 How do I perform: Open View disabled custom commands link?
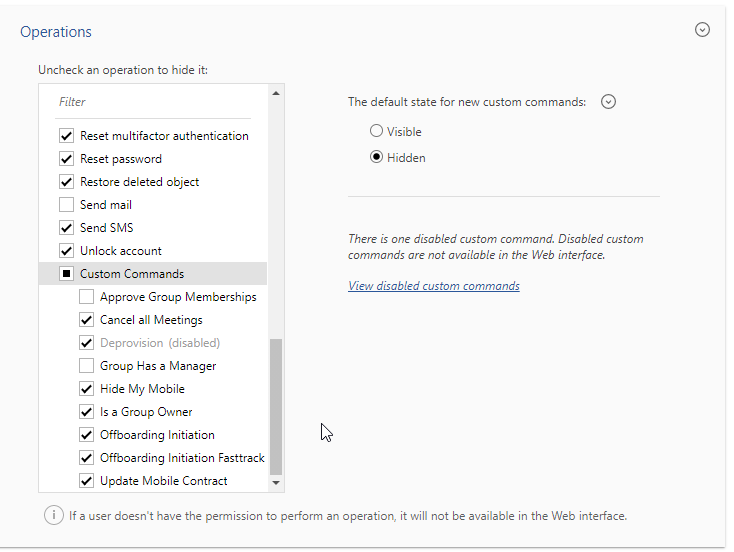433,286
